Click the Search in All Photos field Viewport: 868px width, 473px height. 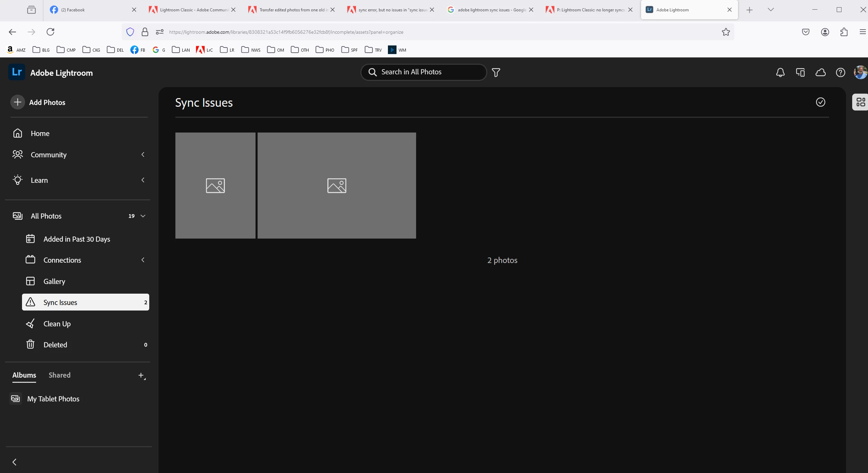[426, 72]
